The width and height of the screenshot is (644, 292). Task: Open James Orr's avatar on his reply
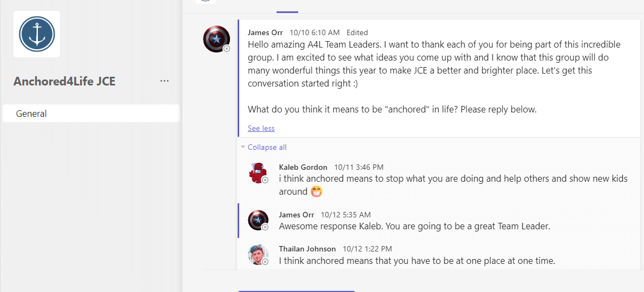(258, 220)
